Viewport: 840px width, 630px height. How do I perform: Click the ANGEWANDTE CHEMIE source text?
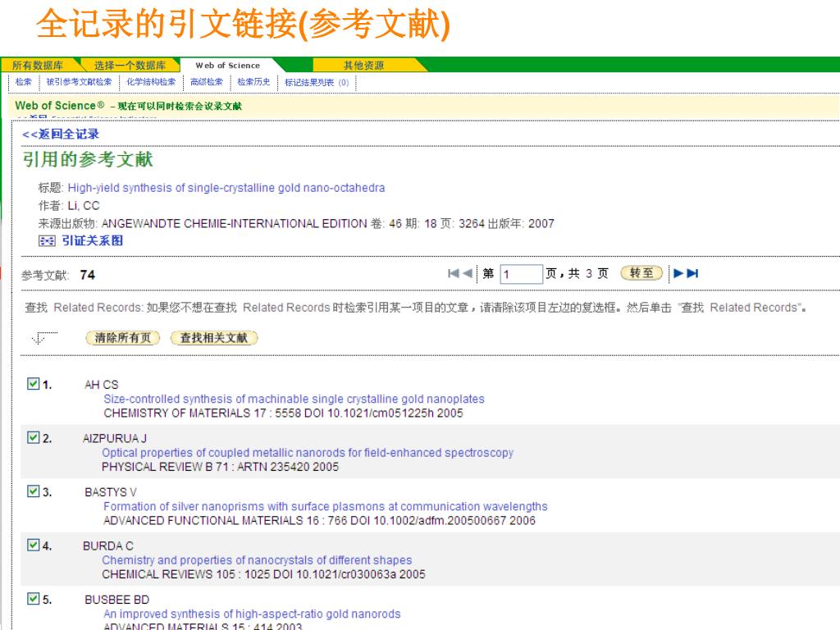tap(234, 223)
